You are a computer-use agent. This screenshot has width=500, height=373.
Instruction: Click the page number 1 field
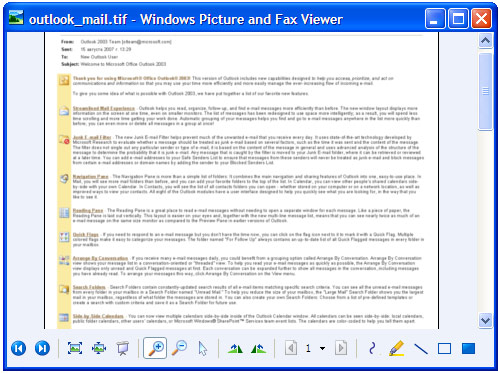click(x=308, y=348)
